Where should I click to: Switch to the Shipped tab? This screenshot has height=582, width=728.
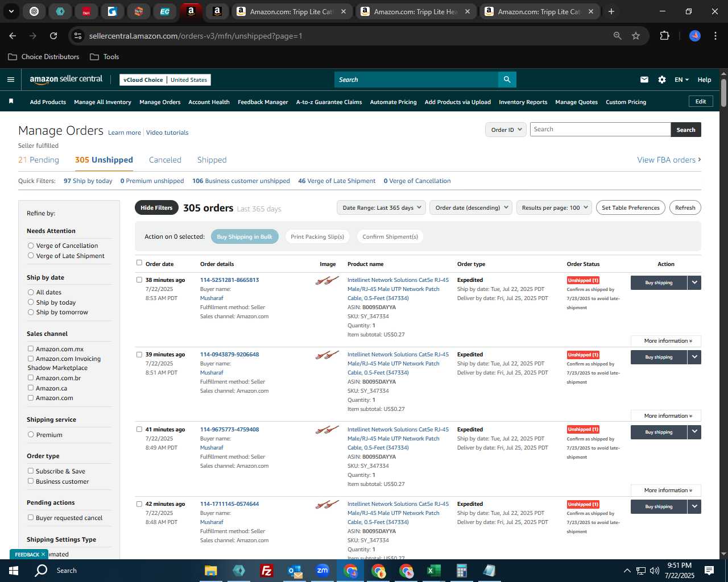212,160
